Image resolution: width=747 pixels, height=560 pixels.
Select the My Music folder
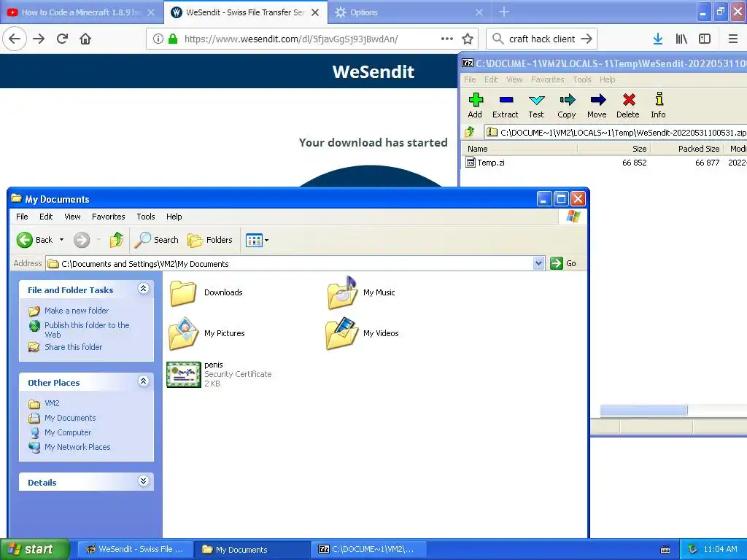[x=361, y=292]
